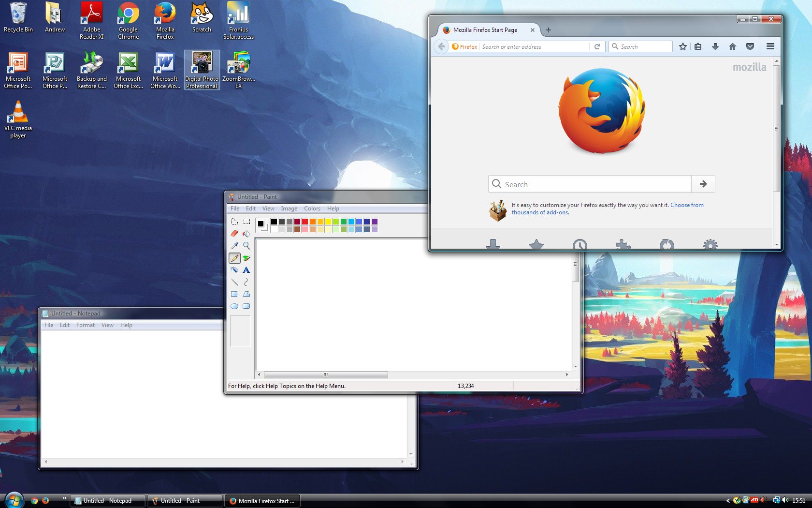Screen dimensions: 812x508
Task: Expand the taskbar hidden icons chevron
Action: 728,501
